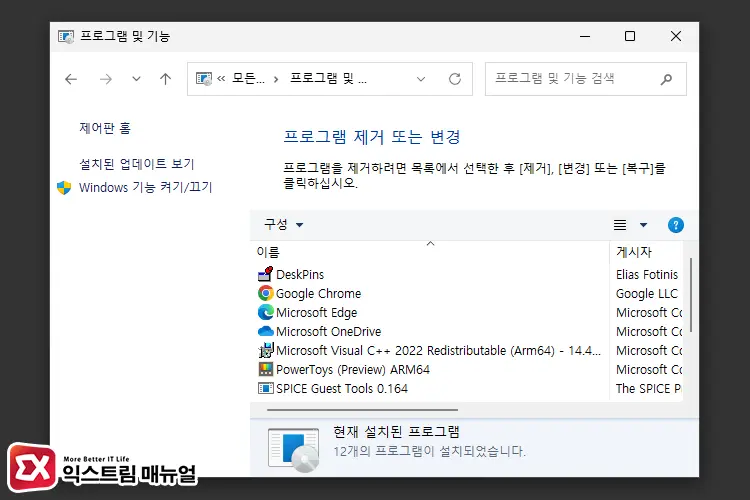Click publisher 'The SPICE P' cell

(649, 389)
